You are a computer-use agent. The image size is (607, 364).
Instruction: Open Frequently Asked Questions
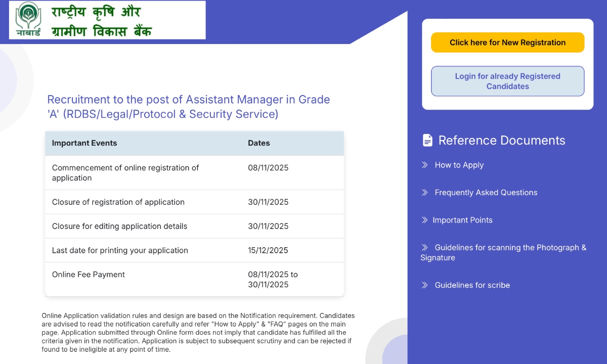tap(486, 193)
